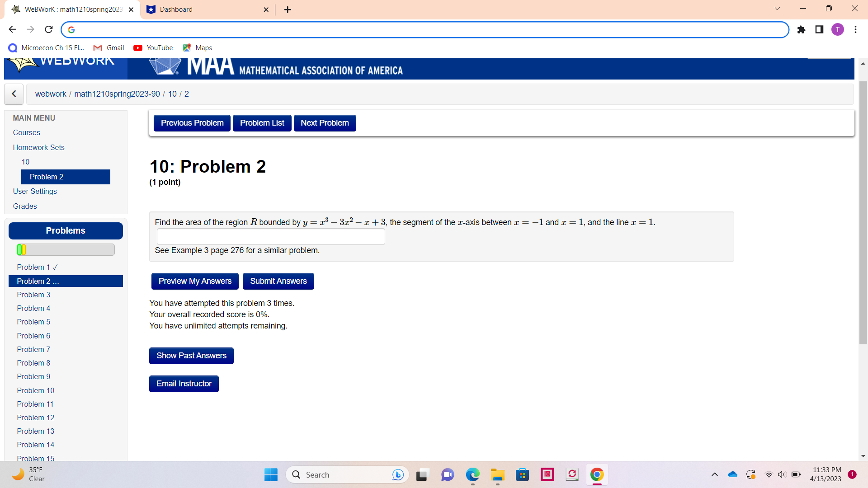868x488 pixels.
Task: Click the answer input field
Action: (x=270, y=236)
